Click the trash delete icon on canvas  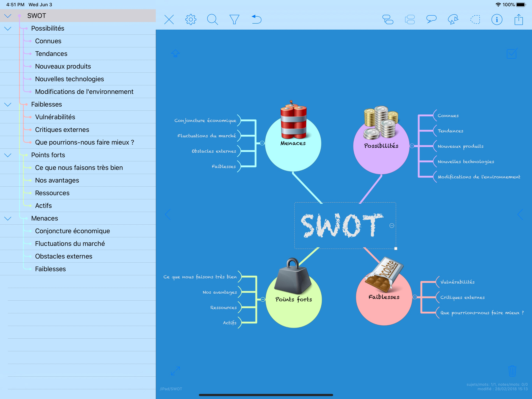click(x=512, y=371)
